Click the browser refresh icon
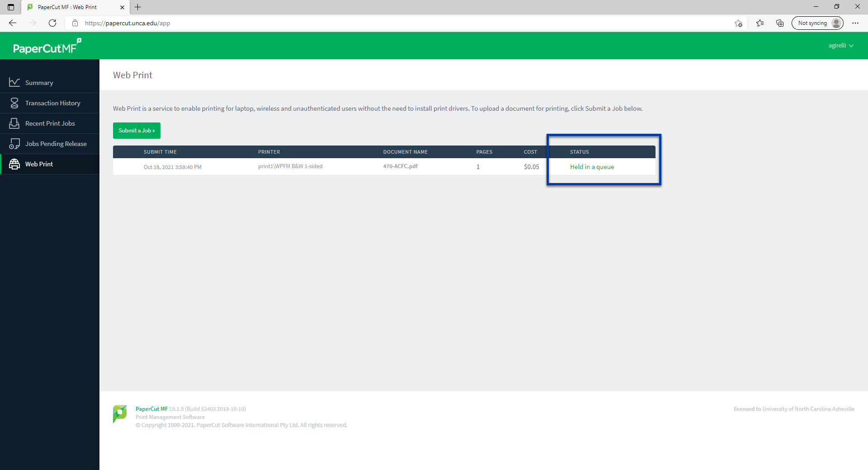868x470 pixels. tap(52, 23)
